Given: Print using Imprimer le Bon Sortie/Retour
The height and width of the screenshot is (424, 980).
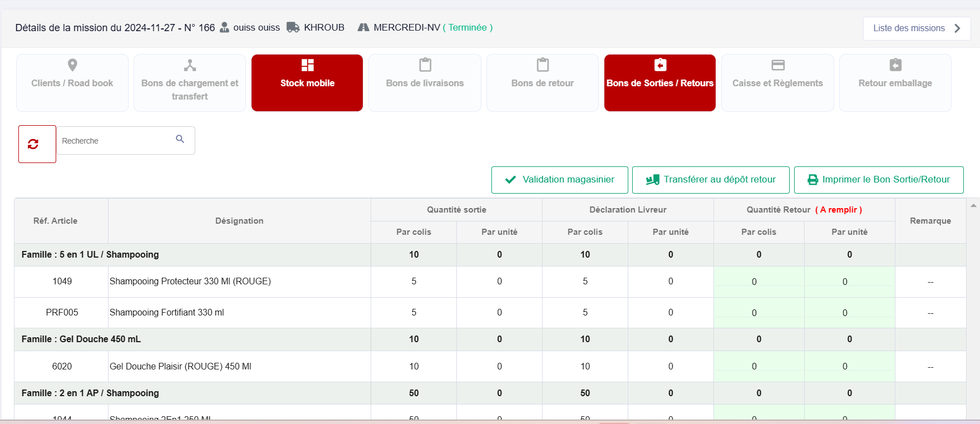Looking at the screenshot, I should (878, 180).
